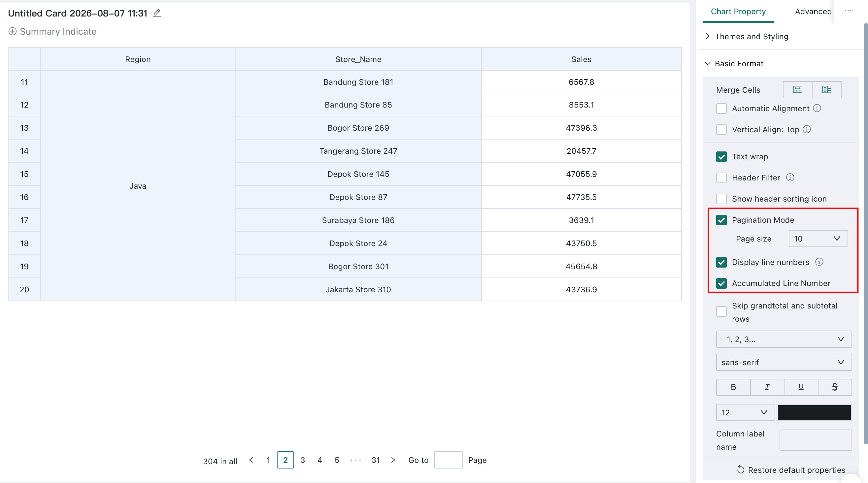The height and width of the screenshot is (483, 868).
Task: Click Tangerang Store 247 cell
Action: [358, 151]
